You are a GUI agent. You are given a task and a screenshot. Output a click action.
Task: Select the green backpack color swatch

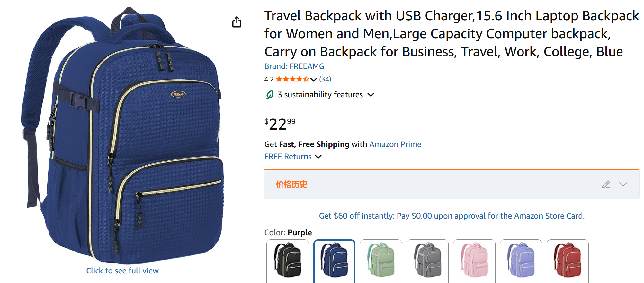pyautogui.click(x=381, y=260)
